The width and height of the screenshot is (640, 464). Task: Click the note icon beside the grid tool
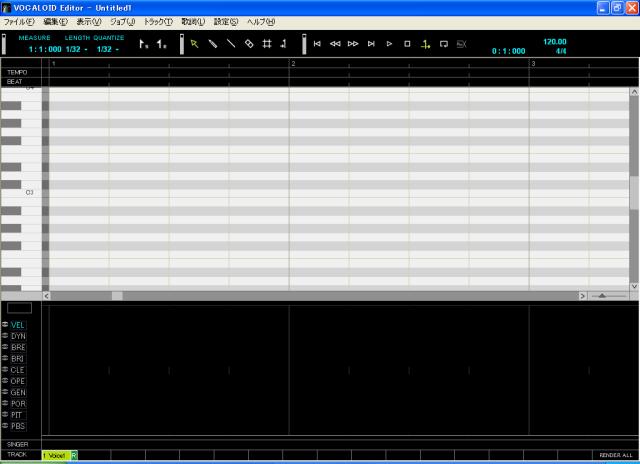pos(284,44)
